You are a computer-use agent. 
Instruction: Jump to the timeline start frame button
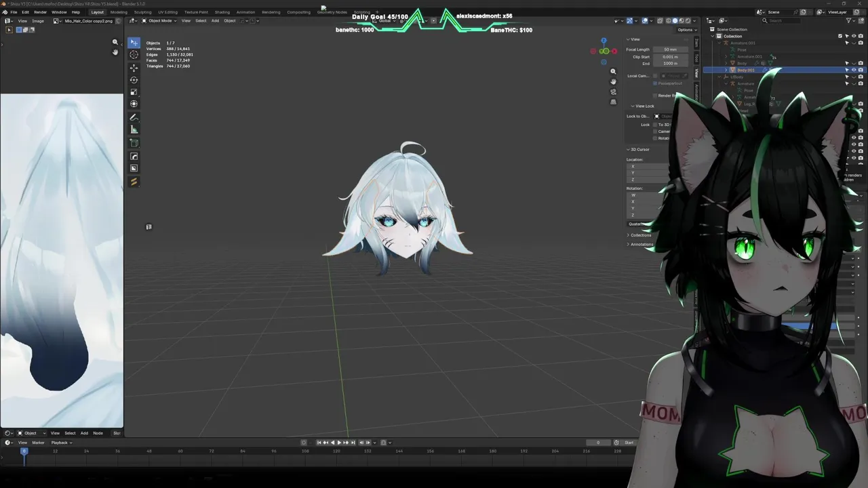[x=319, y=443]
